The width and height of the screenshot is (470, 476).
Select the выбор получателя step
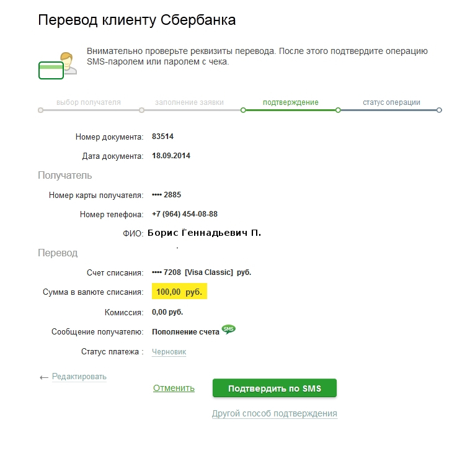coord(89,102)
